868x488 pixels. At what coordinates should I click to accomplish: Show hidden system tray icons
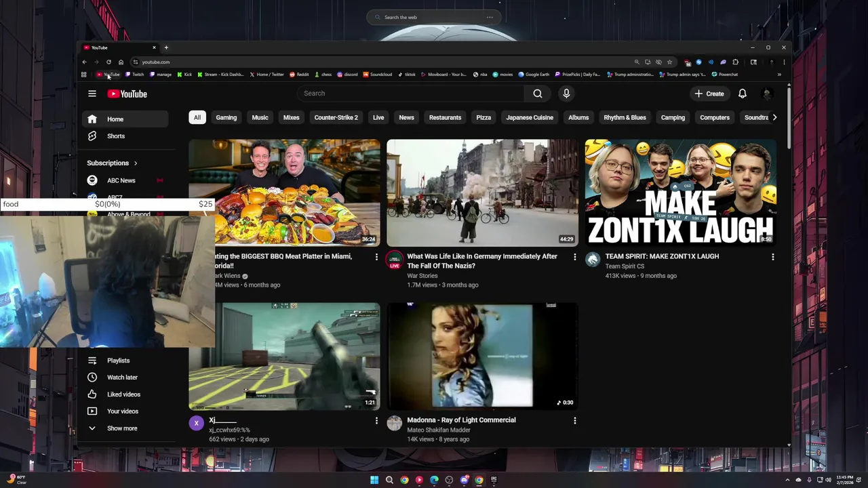tap(787, 480)
